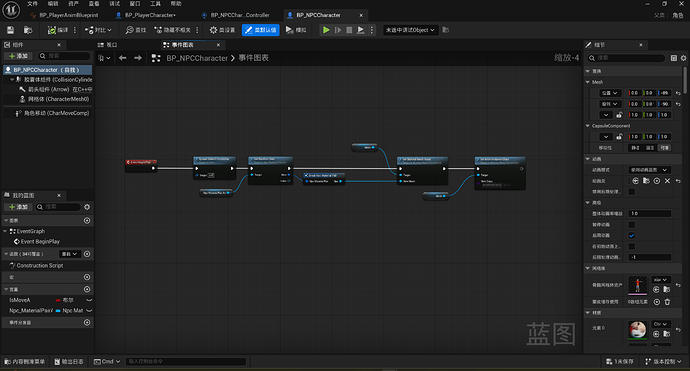Select Construction Script function
The height and width of the screenshot is (371, 690).
point(36,266)
